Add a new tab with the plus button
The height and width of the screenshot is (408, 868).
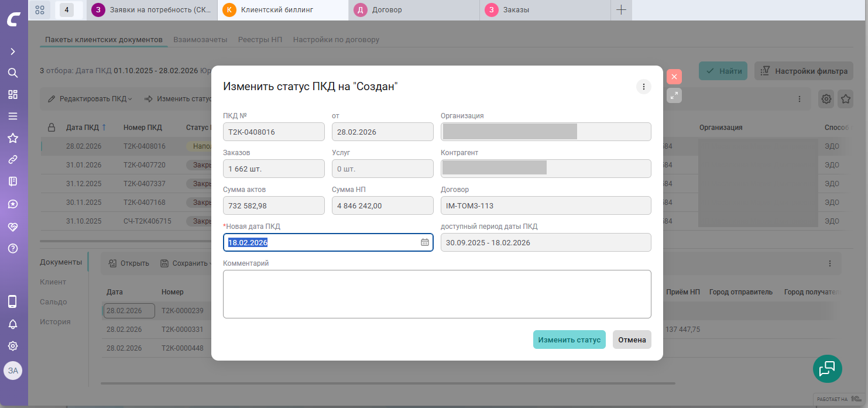[x=622, y=10]
